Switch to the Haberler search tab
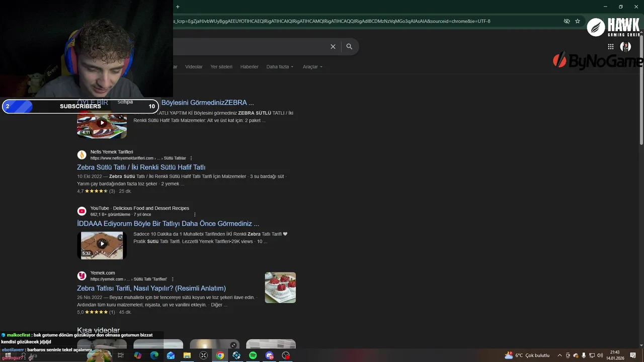Screen dimensions: 644x362 [x=249, y=66]
